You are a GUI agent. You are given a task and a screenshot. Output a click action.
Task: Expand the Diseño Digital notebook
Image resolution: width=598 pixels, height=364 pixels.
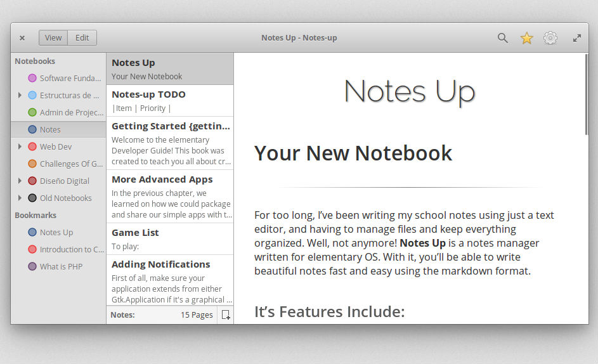(x=20, y=181)
